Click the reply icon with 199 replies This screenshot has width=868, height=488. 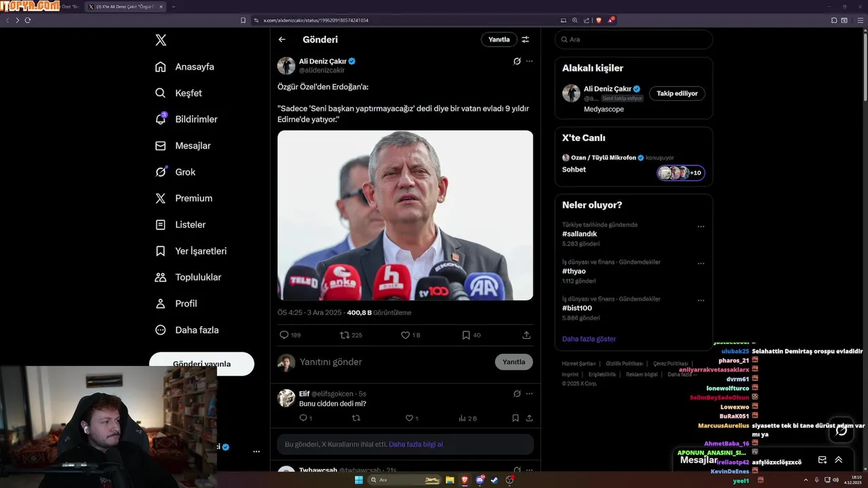(x=284, y=335)
